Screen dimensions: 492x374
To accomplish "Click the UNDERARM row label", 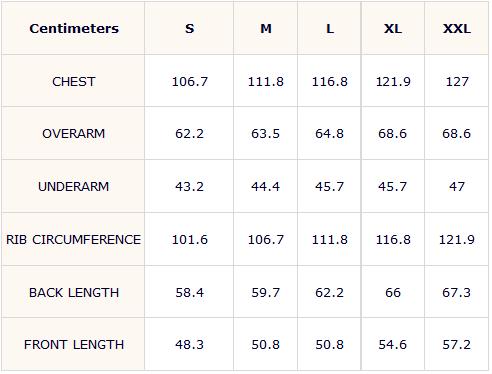I will click(74, 186).
